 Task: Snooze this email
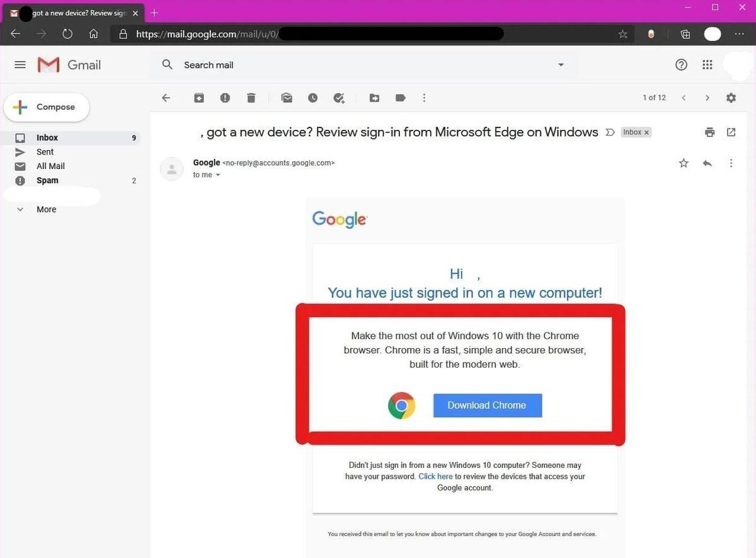click(x=312, y=98)
